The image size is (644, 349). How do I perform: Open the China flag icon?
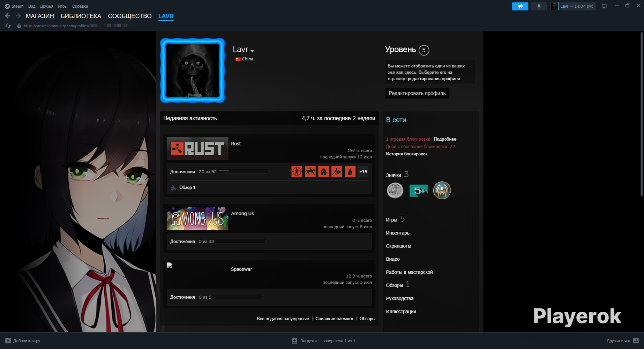coord(238,59)
